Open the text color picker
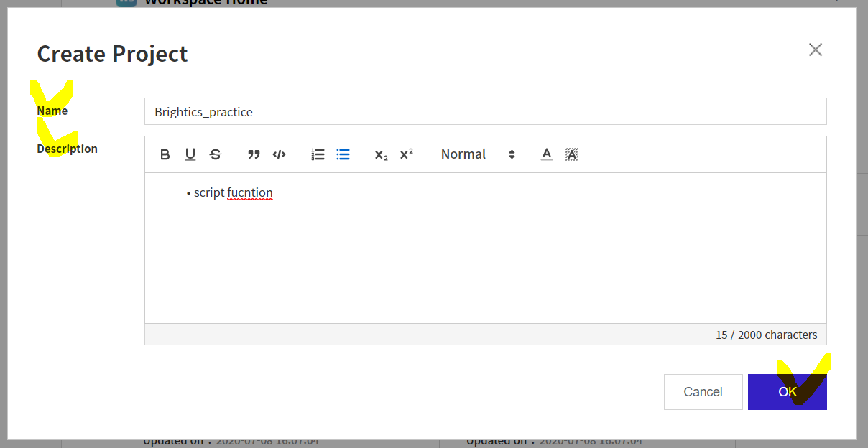868x448 pixels. click(x=547, y=154)
